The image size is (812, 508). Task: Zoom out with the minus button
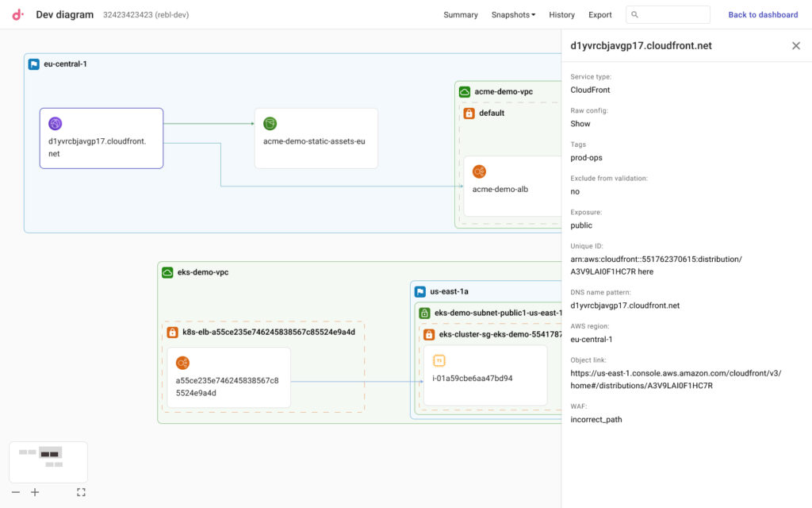(16, 492)
